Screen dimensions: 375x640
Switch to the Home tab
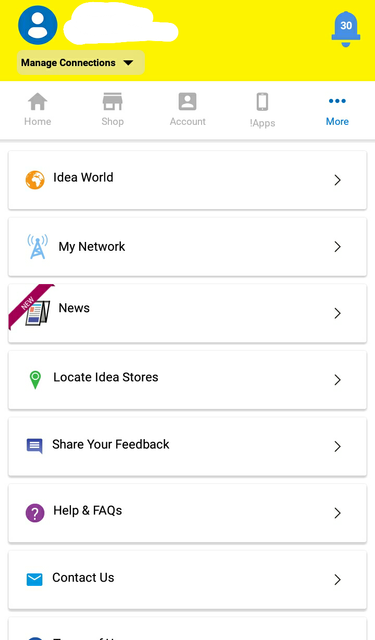pos(38,110)
